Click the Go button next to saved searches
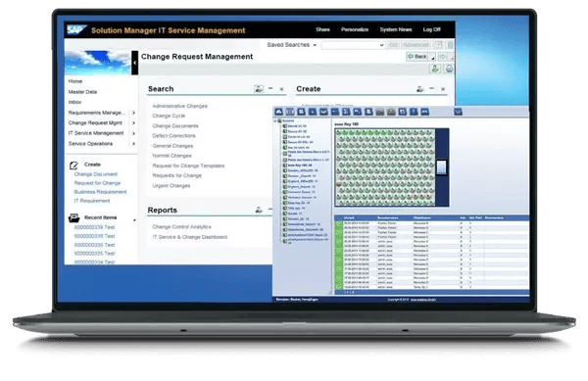Image resolution: width=588 pixels, height=381 pixels. click(x=393, y=45)
